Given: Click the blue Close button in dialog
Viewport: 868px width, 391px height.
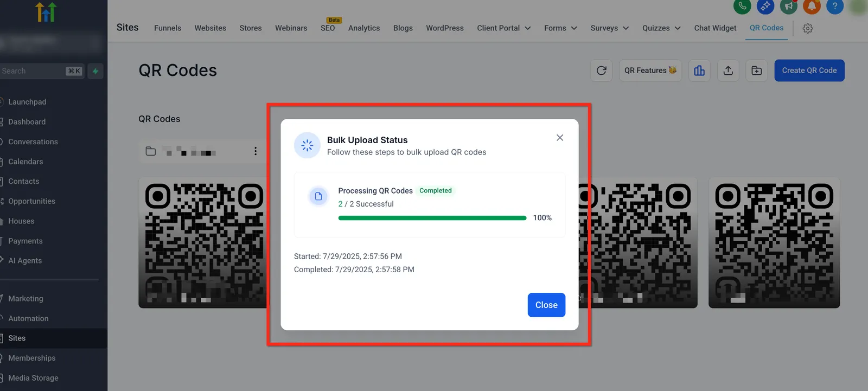Looking at the screenshot, I should click(546, 305).
